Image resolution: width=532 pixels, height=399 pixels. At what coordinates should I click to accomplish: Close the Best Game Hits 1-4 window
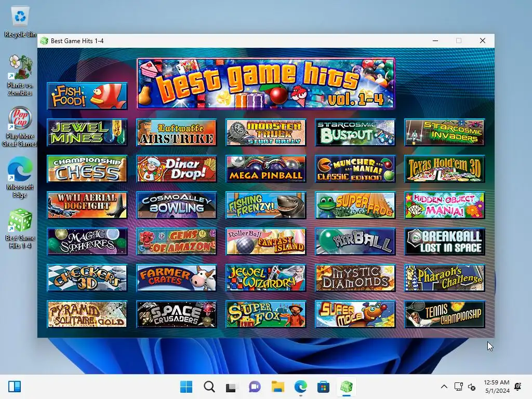pos(483,41)
